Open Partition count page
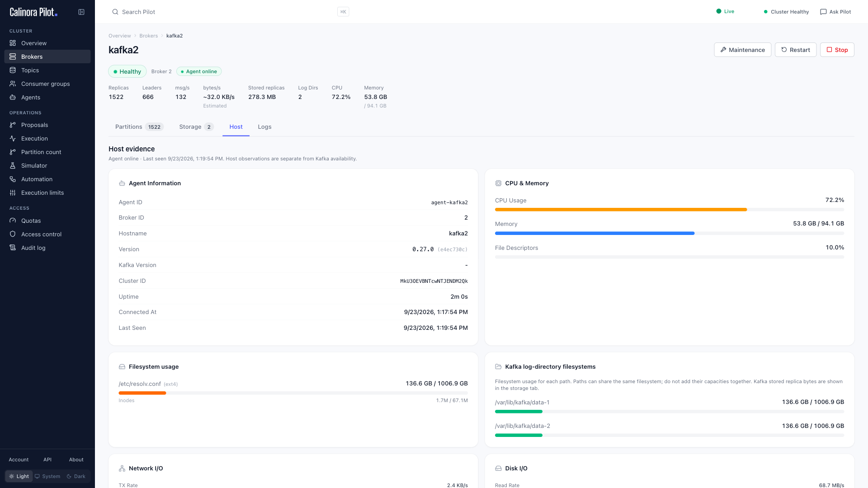Image resolution: width=868 pixels, height=488 pixels. 47,152
